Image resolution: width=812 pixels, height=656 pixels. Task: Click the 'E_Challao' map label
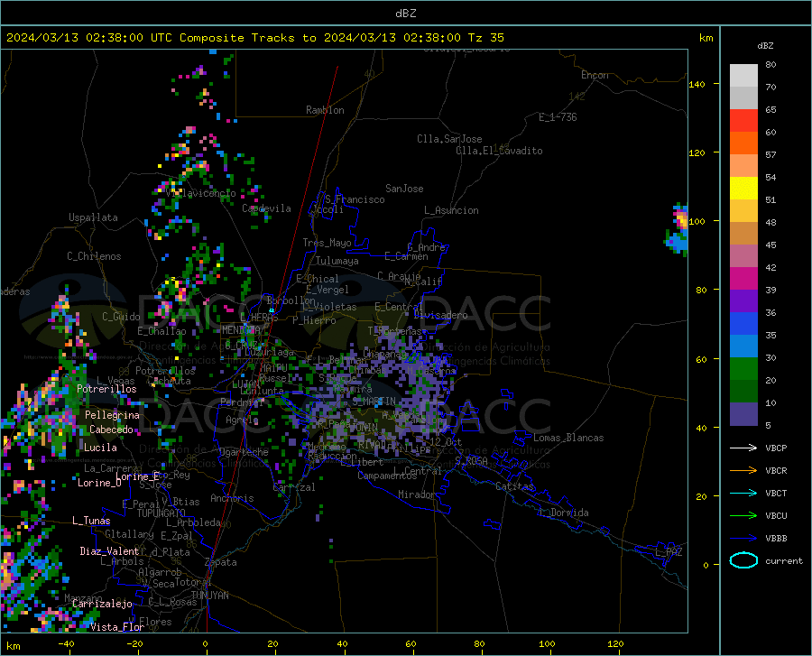click(161, 331)
